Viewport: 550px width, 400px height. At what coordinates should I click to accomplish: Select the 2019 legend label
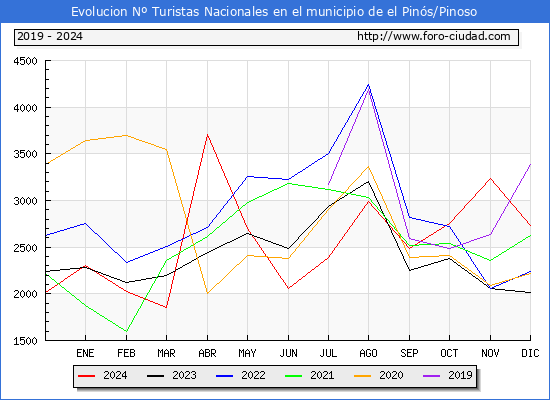pos(460,375)
